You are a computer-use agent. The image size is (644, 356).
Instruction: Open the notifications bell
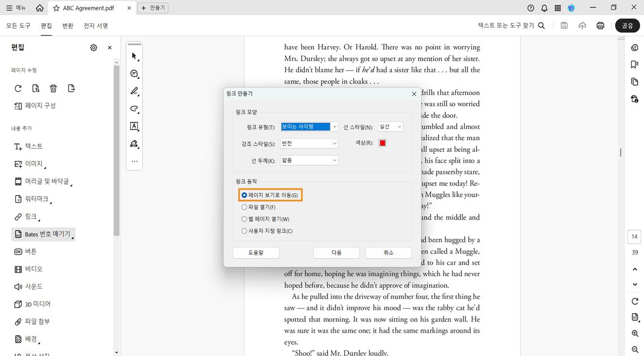click(544, 8)
